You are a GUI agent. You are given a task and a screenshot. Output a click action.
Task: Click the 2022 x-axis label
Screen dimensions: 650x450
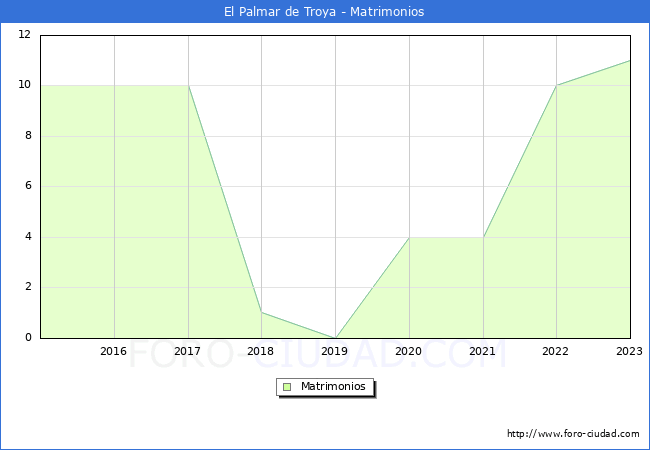click(555, 351)
